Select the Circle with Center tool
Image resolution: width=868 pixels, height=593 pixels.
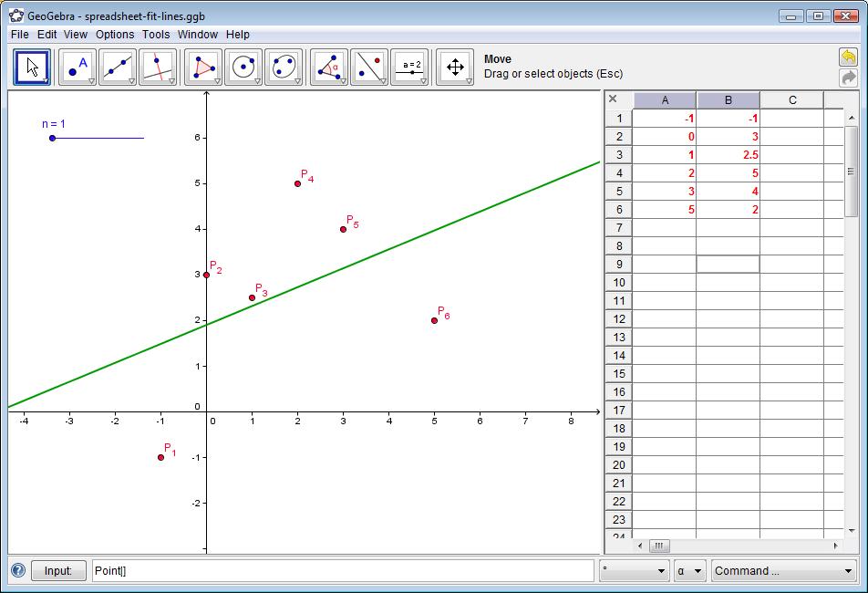click(243, 67)
